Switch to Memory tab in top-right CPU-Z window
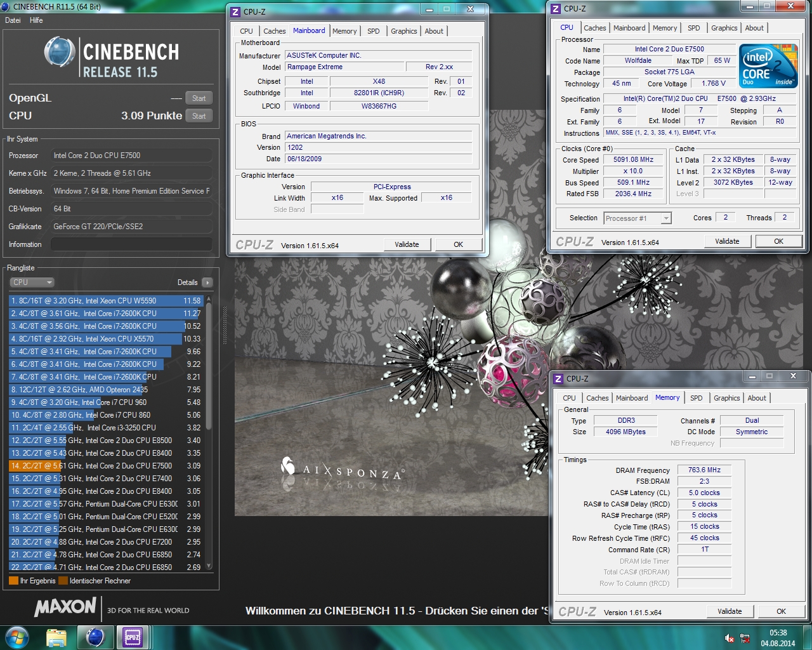 tap(664, 28)
